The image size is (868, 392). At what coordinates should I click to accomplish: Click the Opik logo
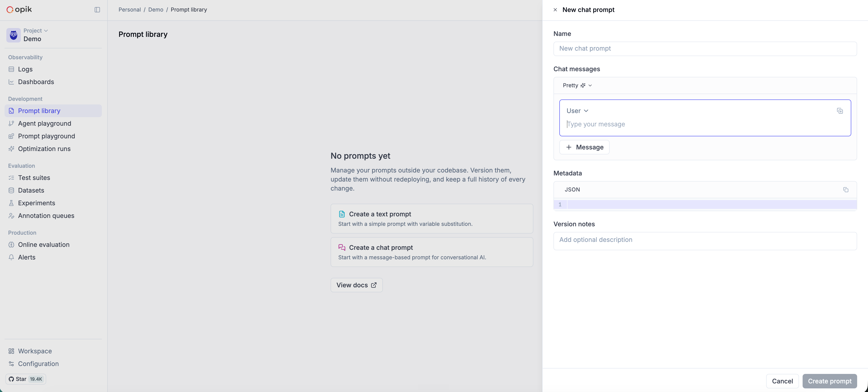coord(19,9)
